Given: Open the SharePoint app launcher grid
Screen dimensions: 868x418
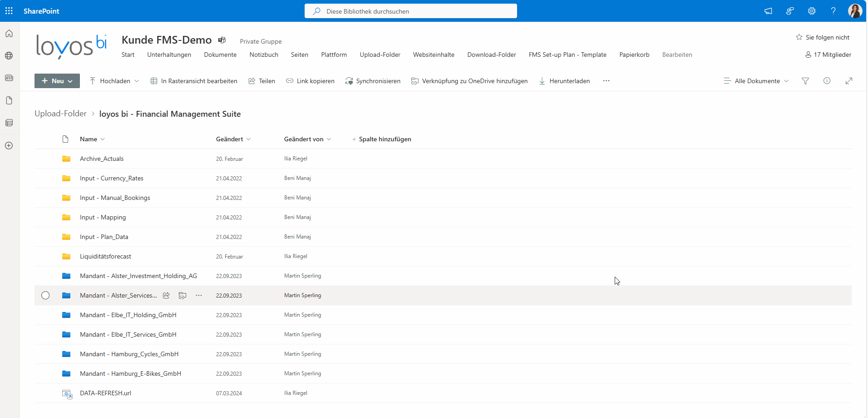Looking at the screenshot, I should (x=9, y=11).
